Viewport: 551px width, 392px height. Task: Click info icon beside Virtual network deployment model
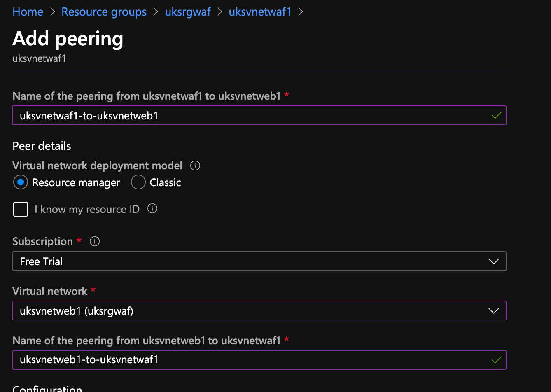pos(195,166)
